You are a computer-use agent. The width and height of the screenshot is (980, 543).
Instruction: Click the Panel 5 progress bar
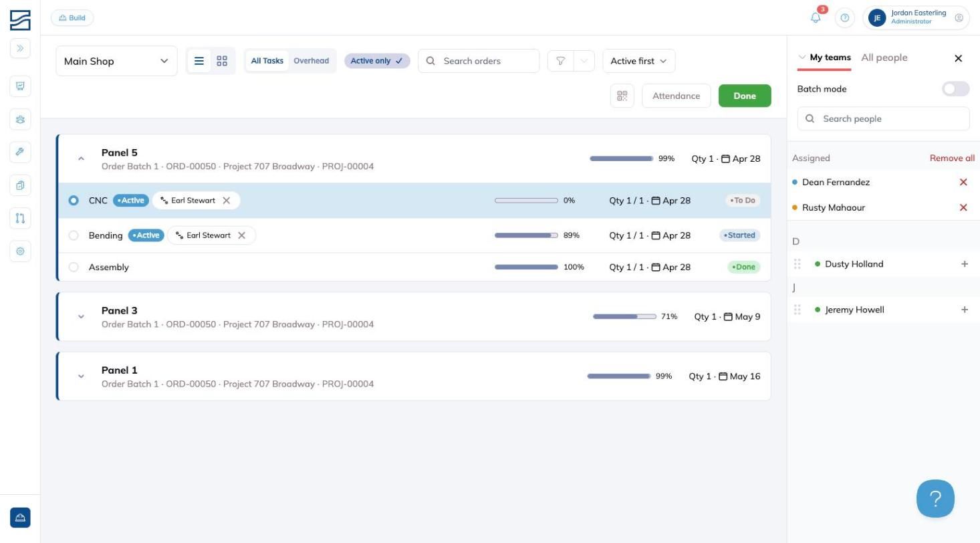click(x=621, y=158)
